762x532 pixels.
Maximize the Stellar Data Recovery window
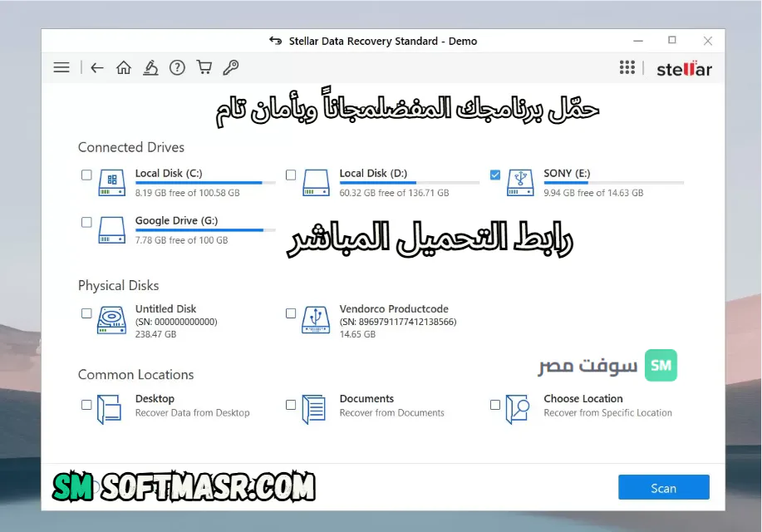[672, 41]
